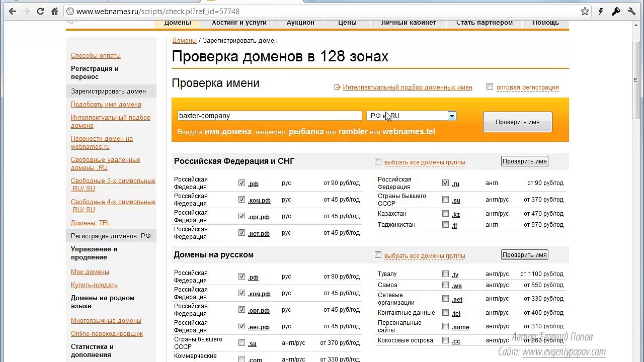Uncheck the .ru domain checkbox
Viewport: 644px width, 362px height.
(x=445, y=183)
